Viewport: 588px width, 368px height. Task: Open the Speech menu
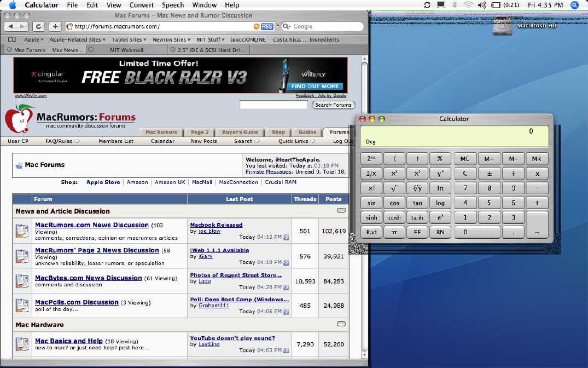(x=172, y=5)
